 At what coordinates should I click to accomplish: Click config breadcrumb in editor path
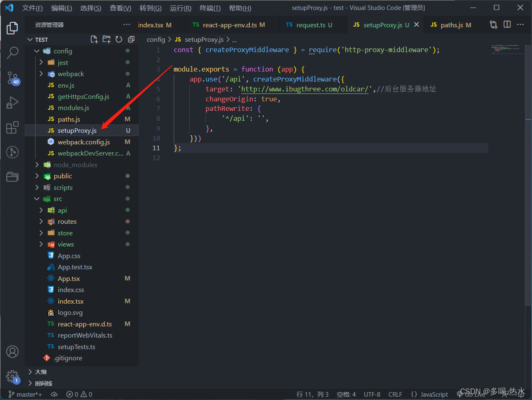pos(156,39)
